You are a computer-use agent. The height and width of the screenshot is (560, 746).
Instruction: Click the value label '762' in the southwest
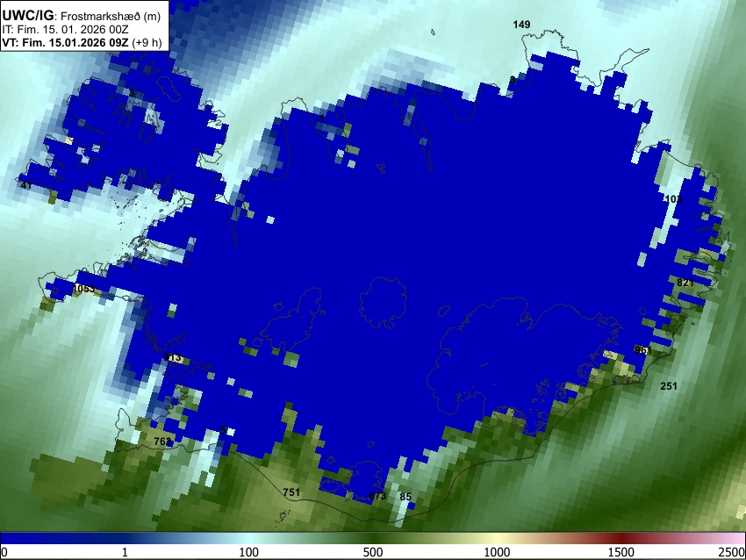(x=162, y=441)
